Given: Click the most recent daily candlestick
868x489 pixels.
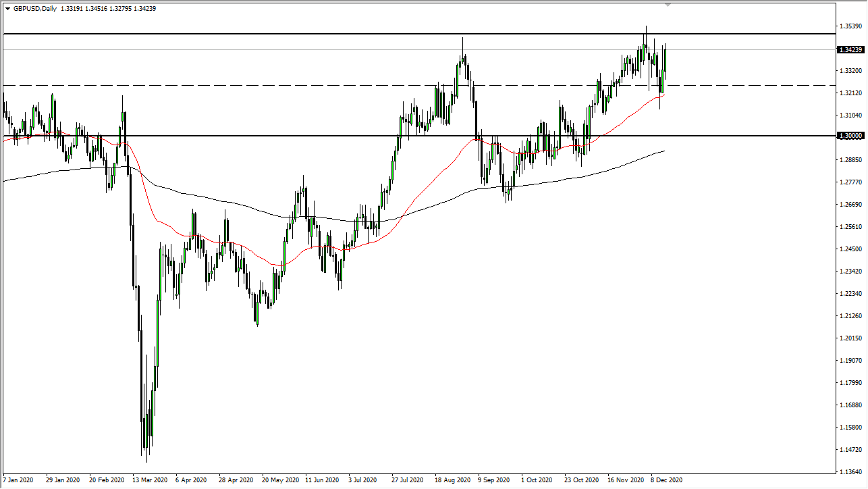Looking at the screenshot, I should [x=664, y=61].
